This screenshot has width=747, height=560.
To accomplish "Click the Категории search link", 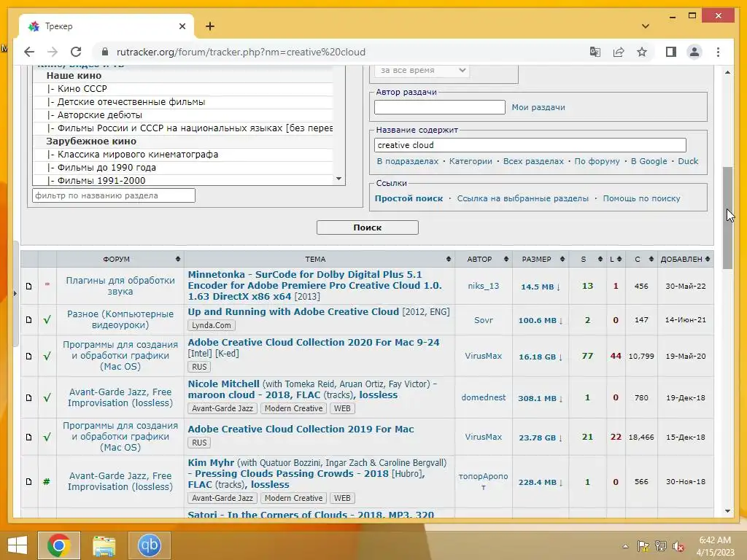I will point(471,161).
